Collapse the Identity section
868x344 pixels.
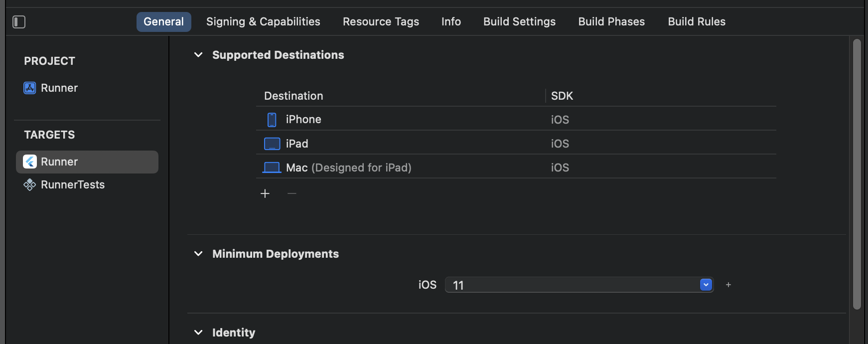198,333
